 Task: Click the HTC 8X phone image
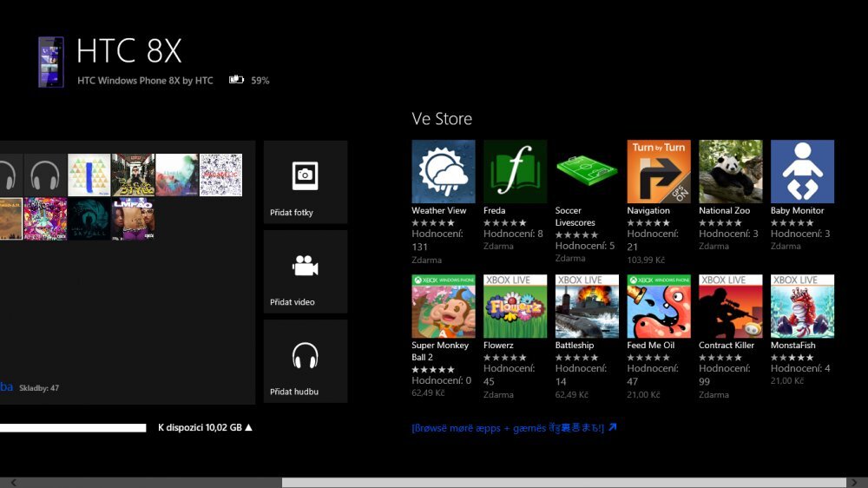click(x=51, y=62)
